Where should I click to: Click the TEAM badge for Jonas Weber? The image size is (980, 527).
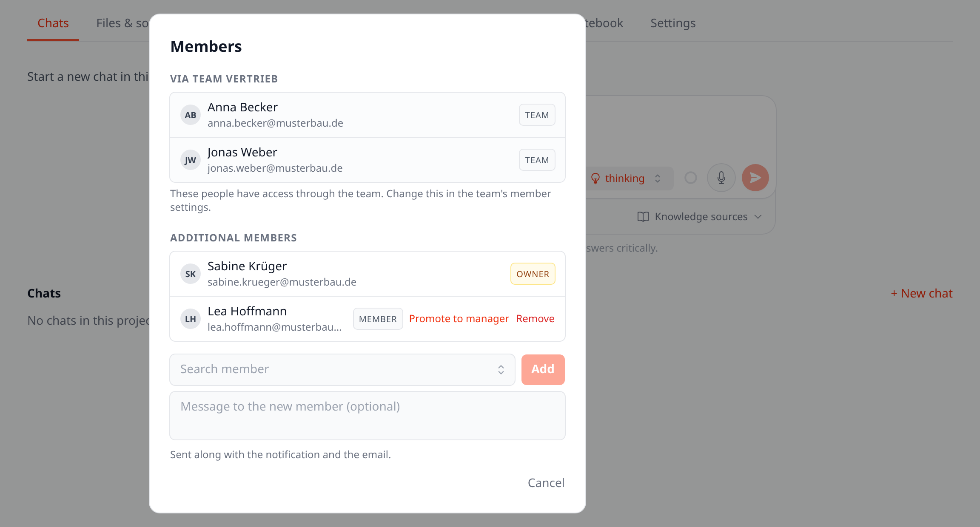pos(537,160)
